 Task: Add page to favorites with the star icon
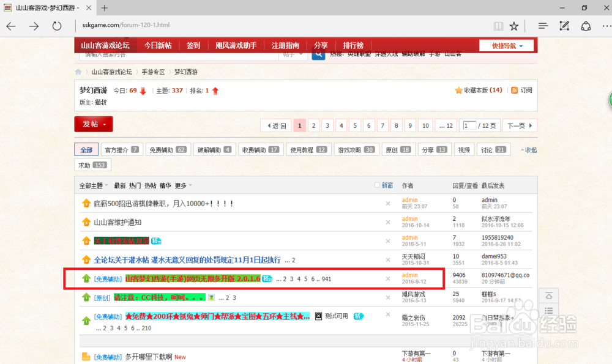click(x=514, y=26)
